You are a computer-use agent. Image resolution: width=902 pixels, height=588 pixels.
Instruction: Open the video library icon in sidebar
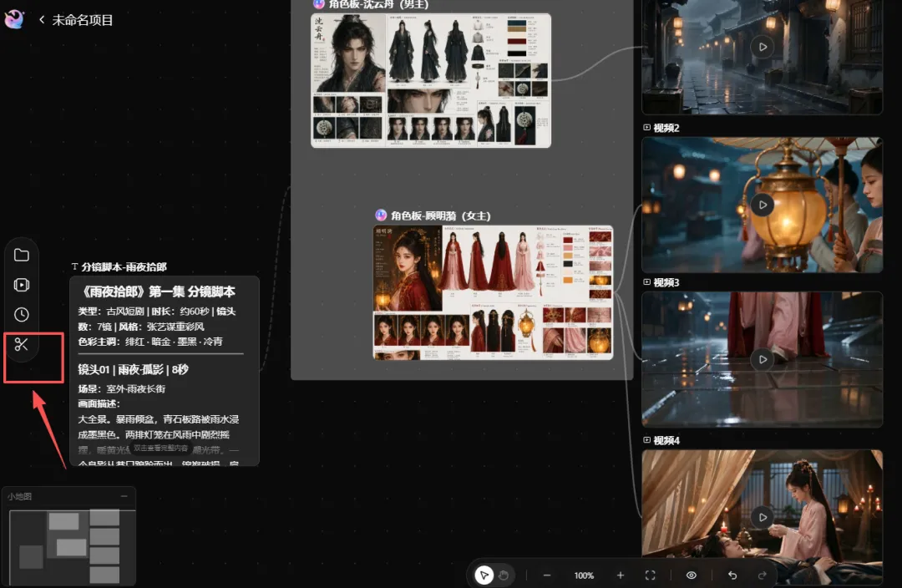pyautogui.click(x=21, y=285)
